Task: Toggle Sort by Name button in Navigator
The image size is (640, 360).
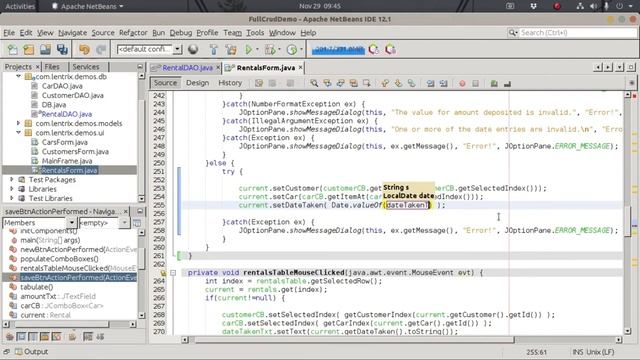Action: (88, 337)
